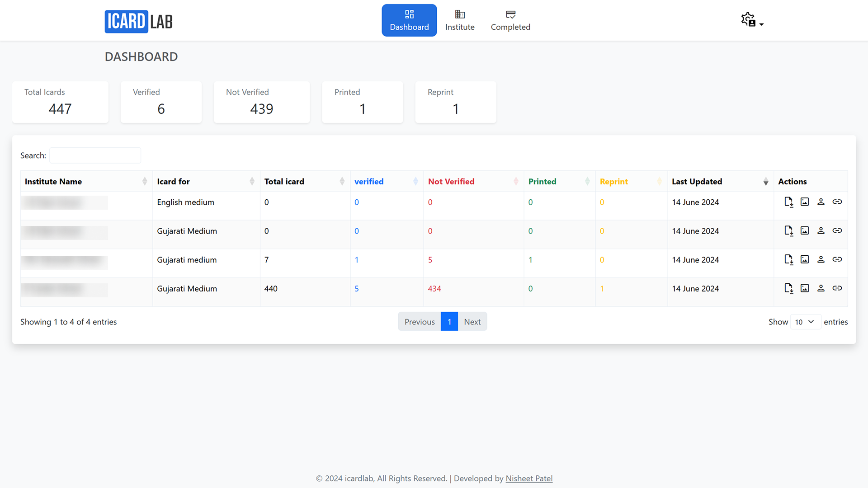Click Last Updated date in 440-icard row
This screenshot has width=868, height=488.
[x=695, y=289]
